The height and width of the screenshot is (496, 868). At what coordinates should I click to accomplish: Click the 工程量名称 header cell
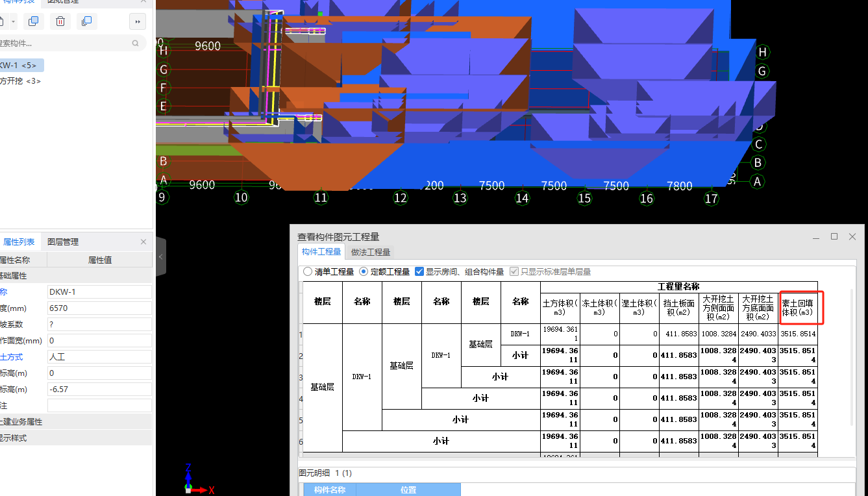click(x=679, y=286)
